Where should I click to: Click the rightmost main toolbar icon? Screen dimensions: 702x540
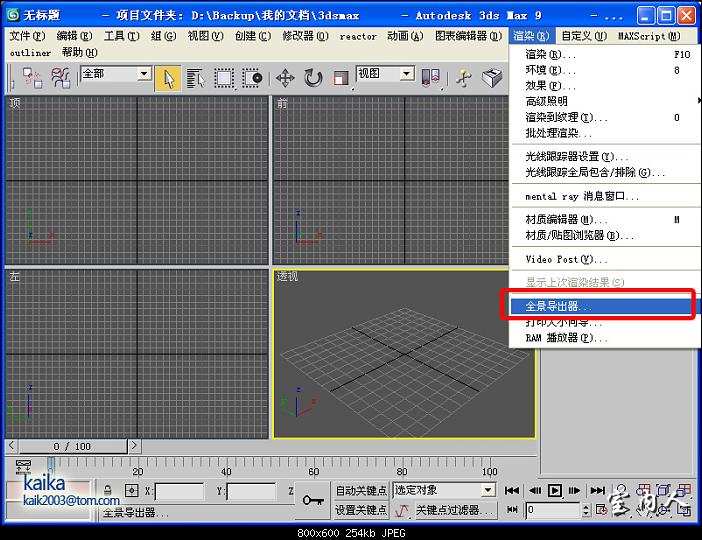(492, 78)
